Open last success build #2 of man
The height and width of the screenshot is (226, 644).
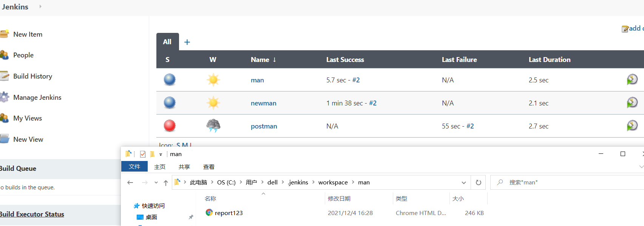[356, 80]
